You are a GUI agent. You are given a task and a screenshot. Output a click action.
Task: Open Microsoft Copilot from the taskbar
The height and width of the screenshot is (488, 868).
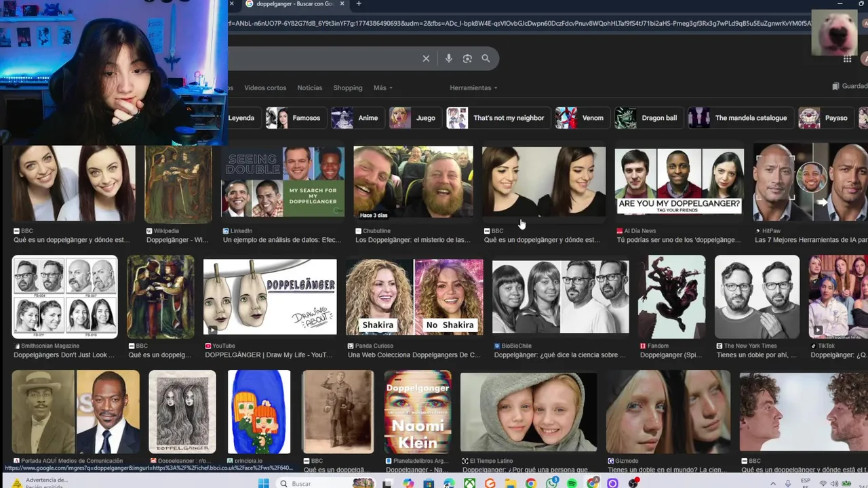(x=408, y=483)
